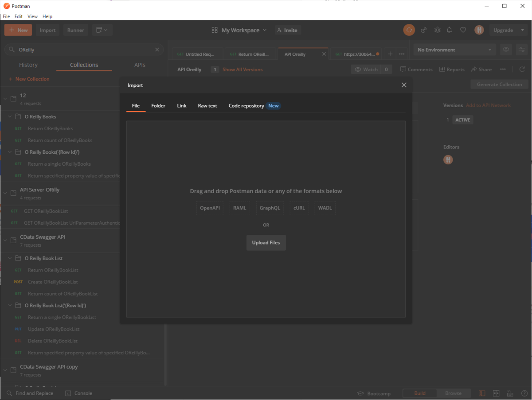Image resolution: width=532 pixels, height=400 pixels.
Task: Open the Help menu
Action: (x=47, y=16)
